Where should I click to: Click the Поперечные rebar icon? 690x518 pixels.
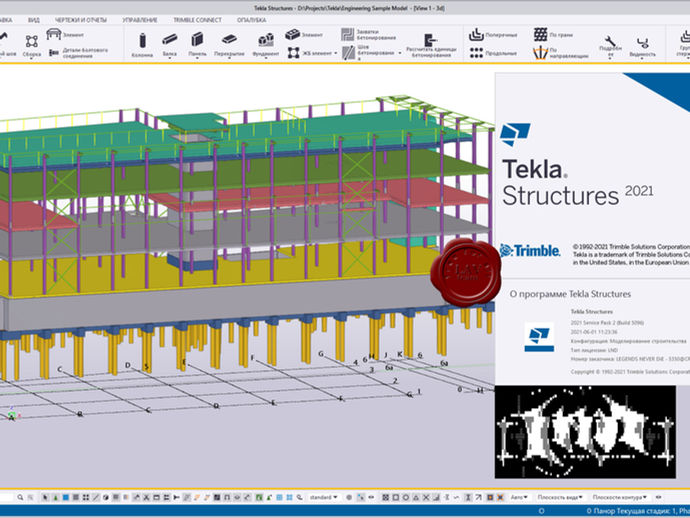(476, 34)
